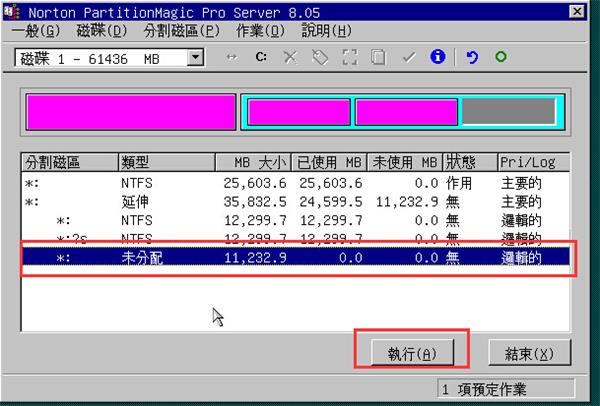Image resolution: width=600 pixels, height=406 pixels.
Task: Select the 延伸 extended partition row
Action: point(296,202)
